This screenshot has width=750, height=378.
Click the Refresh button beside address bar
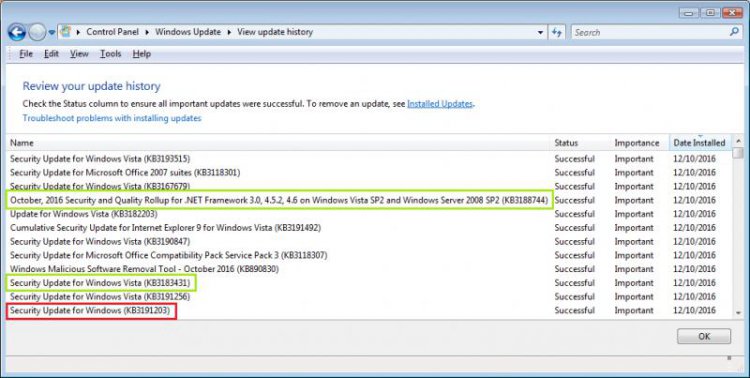tap(557, 33)
